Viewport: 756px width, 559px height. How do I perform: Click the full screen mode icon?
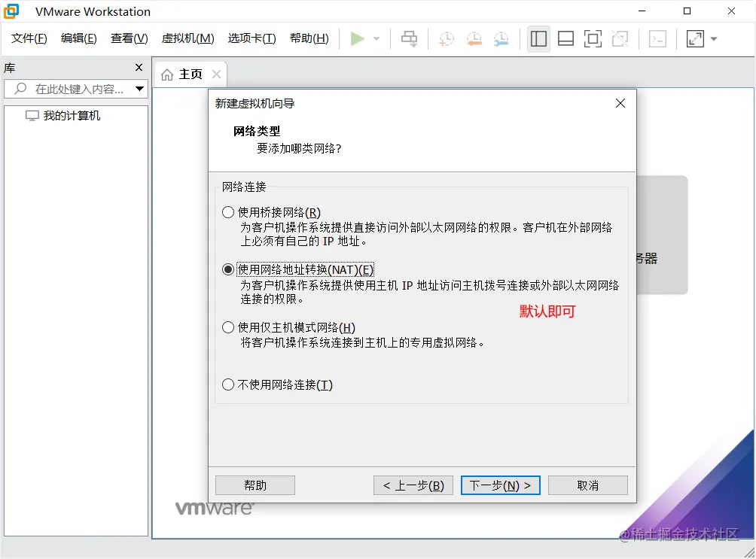(593, 38)
